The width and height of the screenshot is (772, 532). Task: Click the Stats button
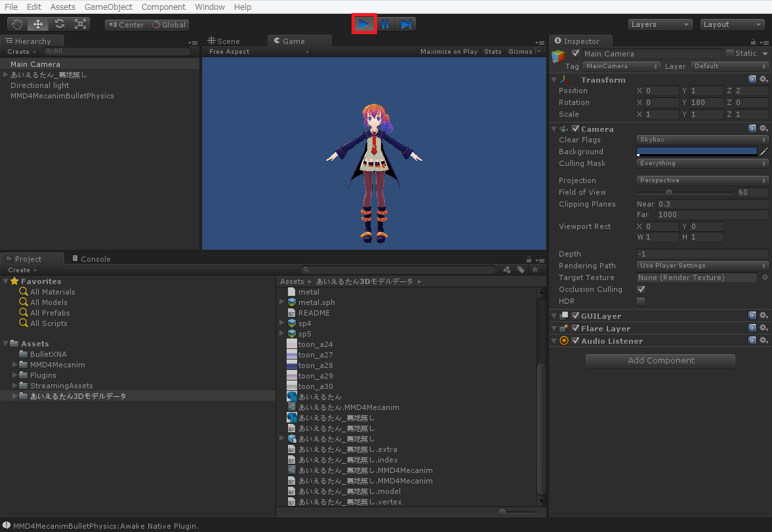(x=493, y=52)
